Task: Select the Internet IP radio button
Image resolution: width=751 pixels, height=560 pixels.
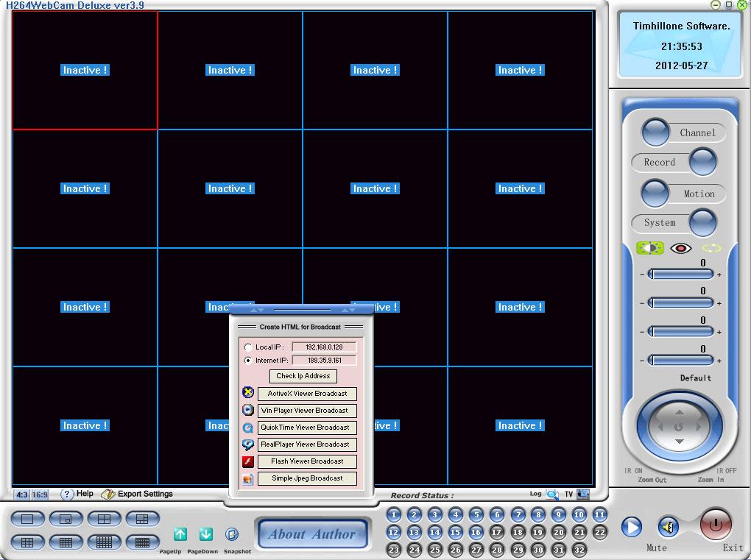Action: 248,361
